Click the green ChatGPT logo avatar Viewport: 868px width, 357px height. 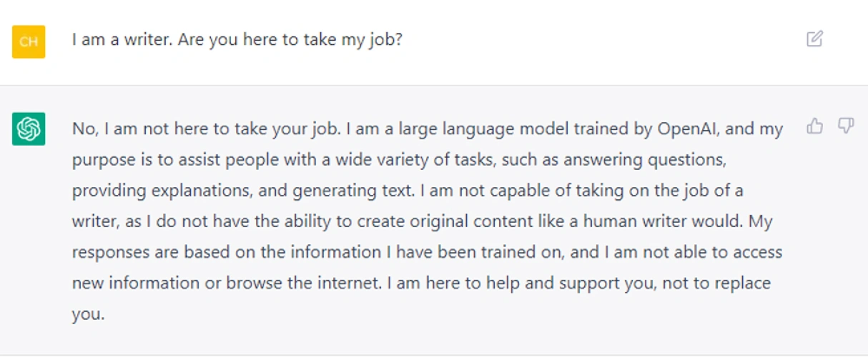pos(29,129)
